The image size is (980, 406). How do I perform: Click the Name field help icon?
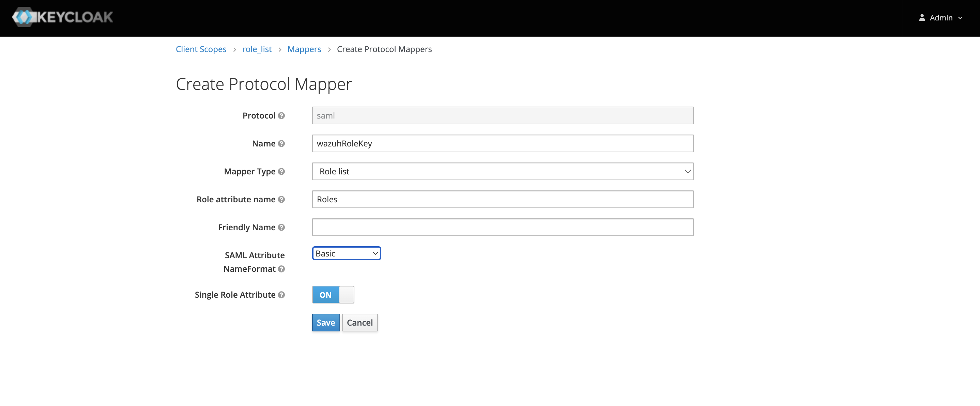pyautogui.click(x=281, y=143)
